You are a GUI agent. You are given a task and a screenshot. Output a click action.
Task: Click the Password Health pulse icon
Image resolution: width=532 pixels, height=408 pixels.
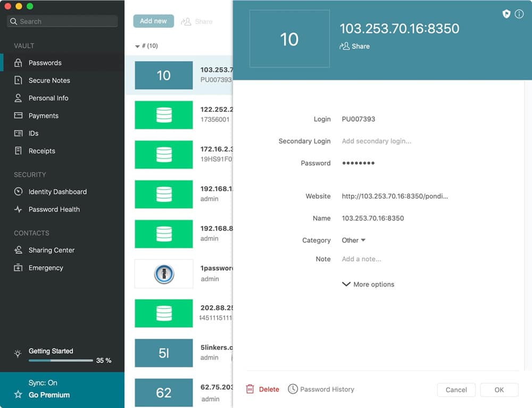[x=18, y=209]
